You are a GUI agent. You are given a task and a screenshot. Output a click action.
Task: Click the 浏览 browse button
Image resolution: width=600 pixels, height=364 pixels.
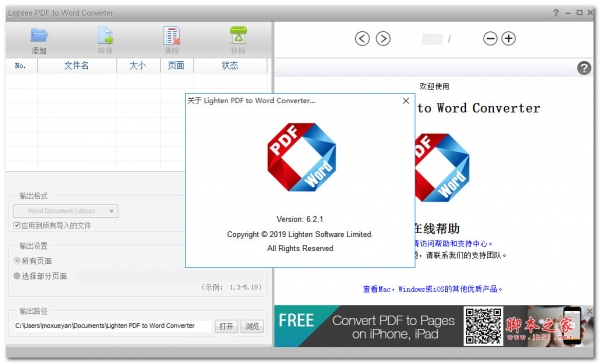(x=252, y=326)
